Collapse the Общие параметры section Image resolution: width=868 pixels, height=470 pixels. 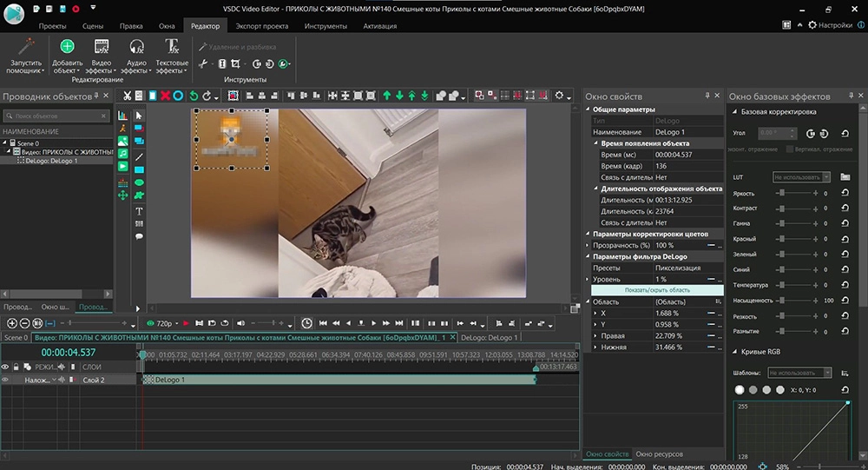(x=589, y=109)
